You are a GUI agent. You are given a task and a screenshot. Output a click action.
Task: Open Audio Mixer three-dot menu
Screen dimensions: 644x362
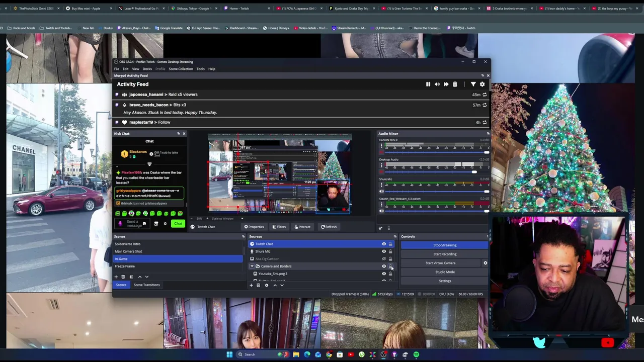point(388,228)
